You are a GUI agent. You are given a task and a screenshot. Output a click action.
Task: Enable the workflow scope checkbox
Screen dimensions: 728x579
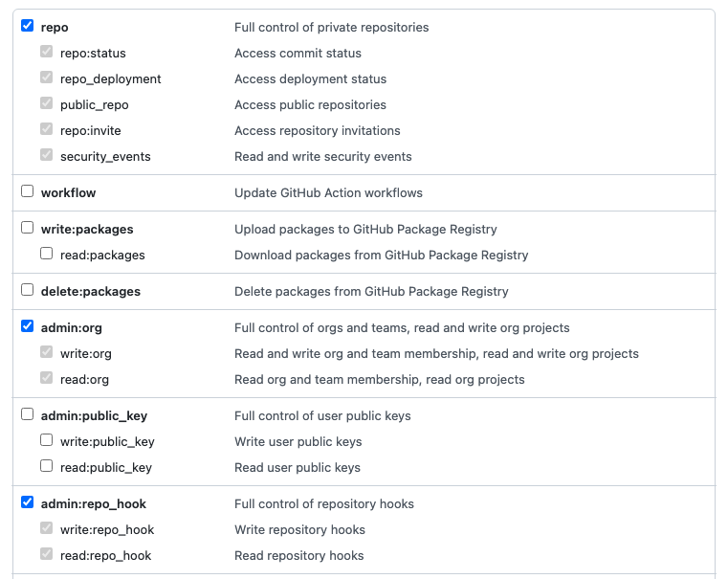(28, 191)
